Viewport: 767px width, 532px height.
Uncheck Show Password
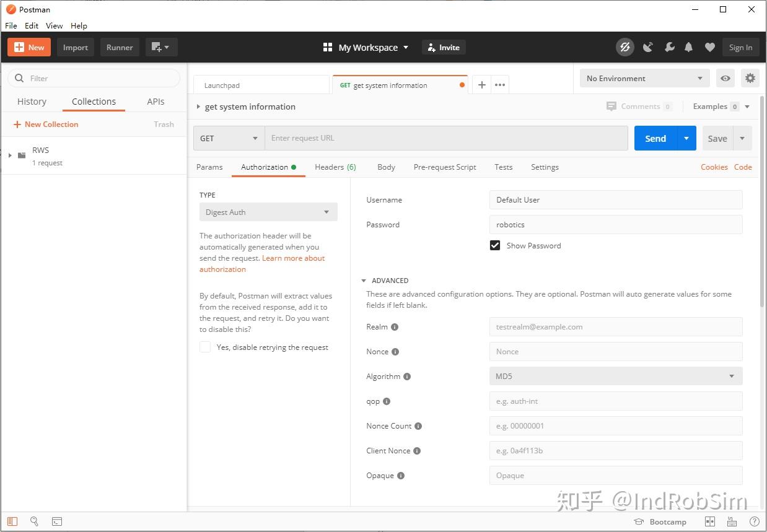(494, 245)
